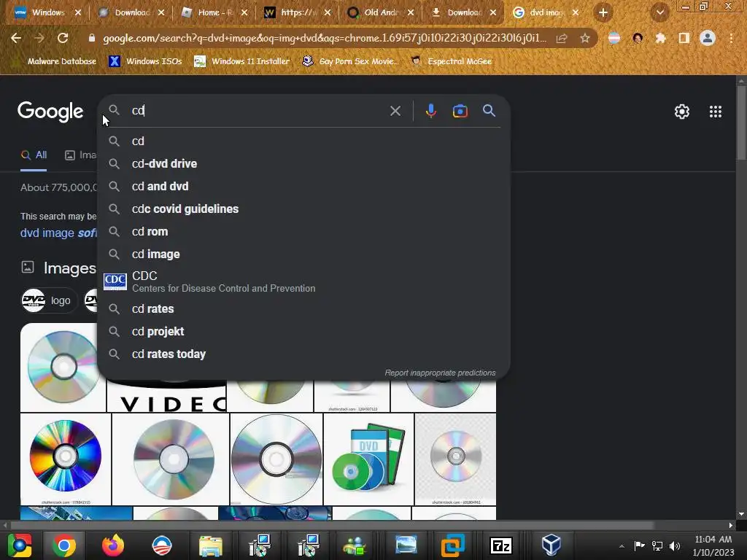The width and height of the screenshot is (747, 560).
Task: Open Firefox from the taskbar
Action: [113, 545]
